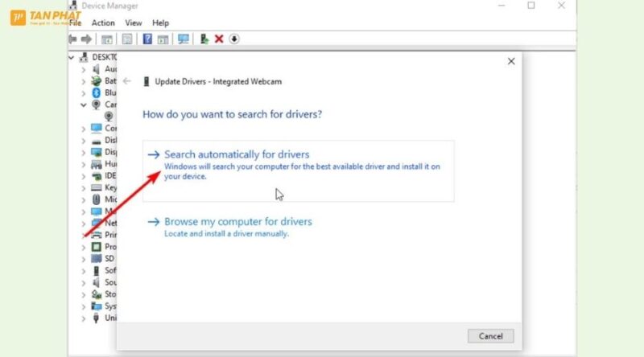Click the Help question mark toolbar icon
Image resolution: width=644 pixels, height=357 pixels.
(x=147, y=39)
